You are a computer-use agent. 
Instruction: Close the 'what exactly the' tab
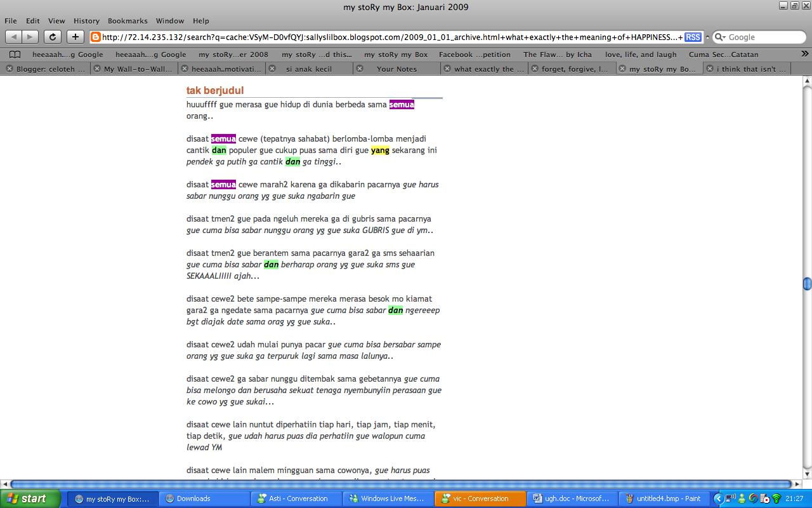(x=447, y=69)
